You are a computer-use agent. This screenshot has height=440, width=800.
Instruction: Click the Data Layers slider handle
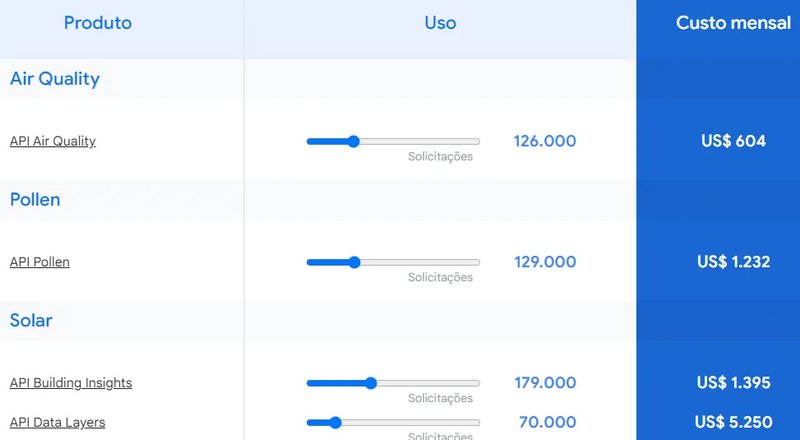(x=335, y=422)
